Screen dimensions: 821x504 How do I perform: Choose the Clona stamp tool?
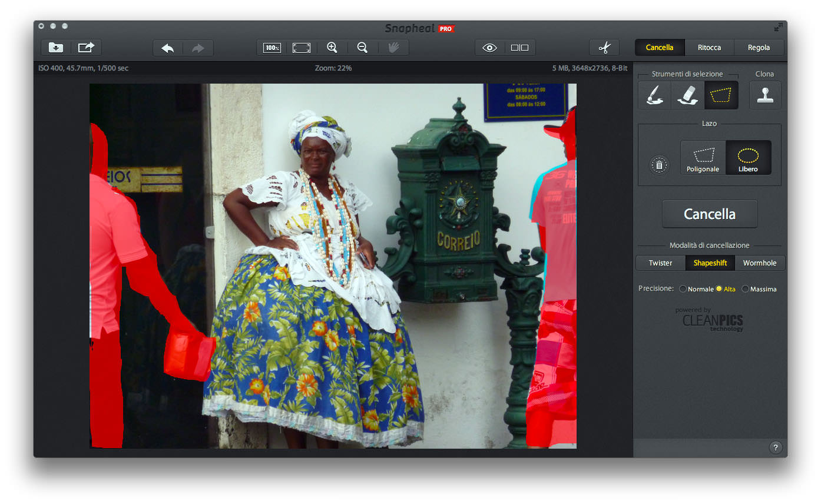[765, 95]
